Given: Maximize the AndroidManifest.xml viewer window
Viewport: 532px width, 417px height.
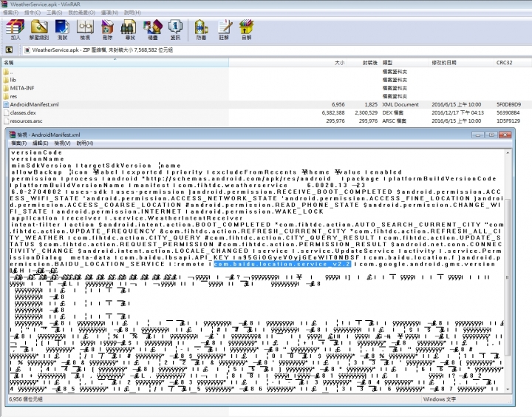Looking at the screenshot, I should pyautogui.click(x=491, y=135).
